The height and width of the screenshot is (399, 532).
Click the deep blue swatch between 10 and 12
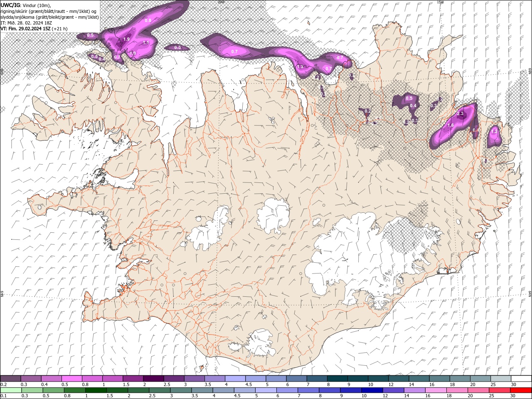(x=372, y=390)
